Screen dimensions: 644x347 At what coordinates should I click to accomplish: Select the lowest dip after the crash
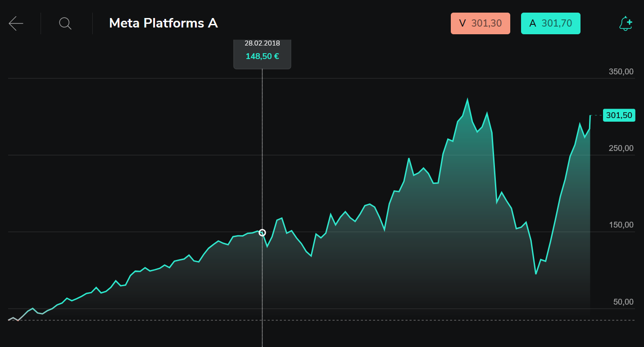click(536, 274)
